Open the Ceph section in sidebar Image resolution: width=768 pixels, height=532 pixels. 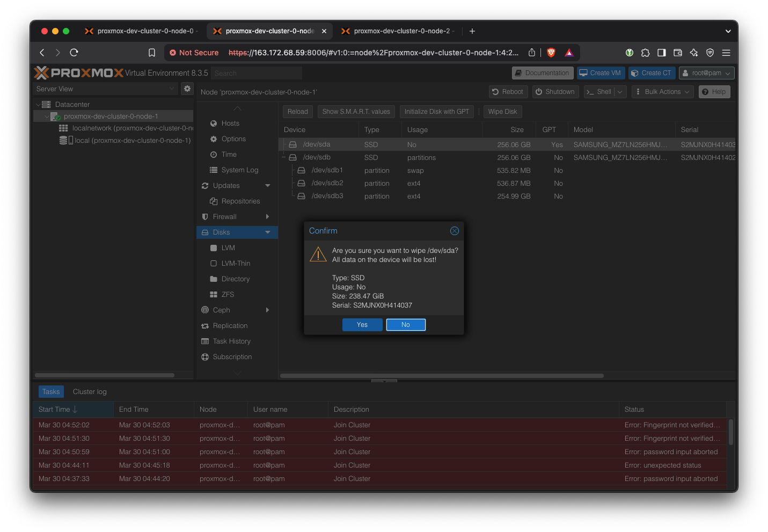tap(221, 310)
